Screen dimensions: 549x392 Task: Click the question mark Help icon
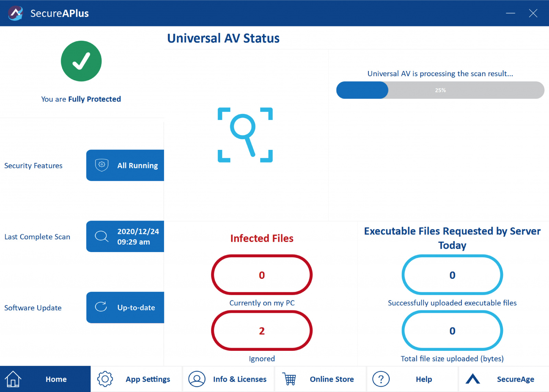pos(381,379)
